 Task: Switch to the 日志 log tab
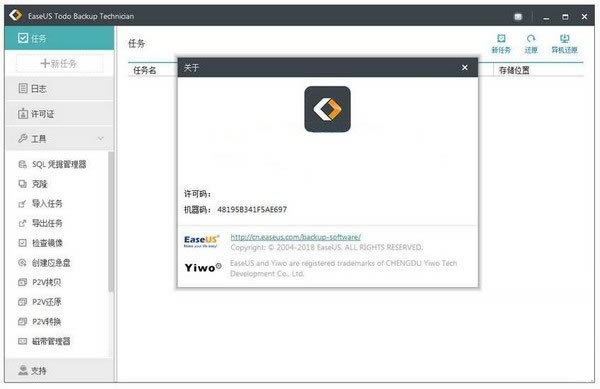[60, 88]
